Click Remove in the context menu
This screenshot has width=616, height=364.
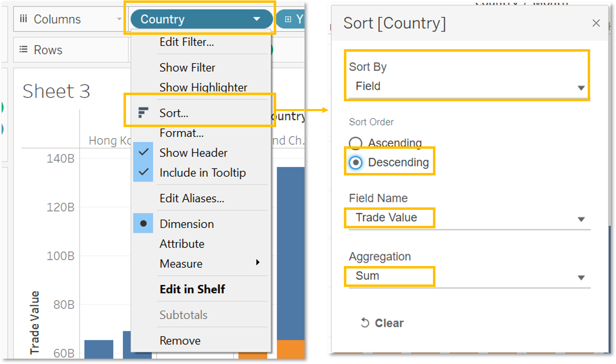[x=180, y=341]
